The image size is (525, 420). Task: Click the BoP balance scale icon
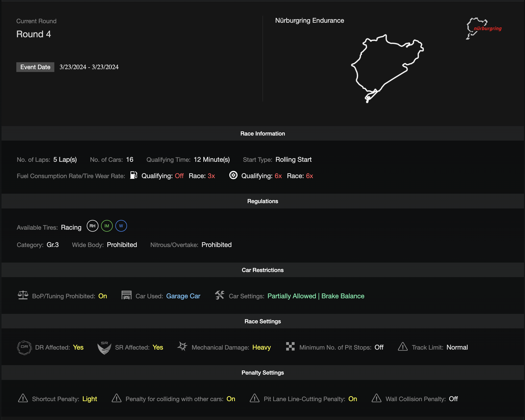click(23, 295)
